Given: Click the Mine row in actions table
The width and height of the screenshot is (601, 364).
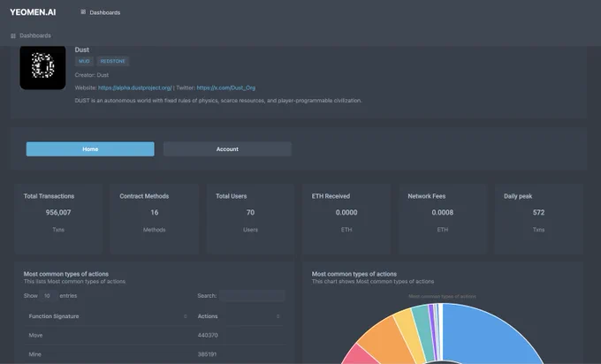Looking at the screenshot, I should [155, 354].
